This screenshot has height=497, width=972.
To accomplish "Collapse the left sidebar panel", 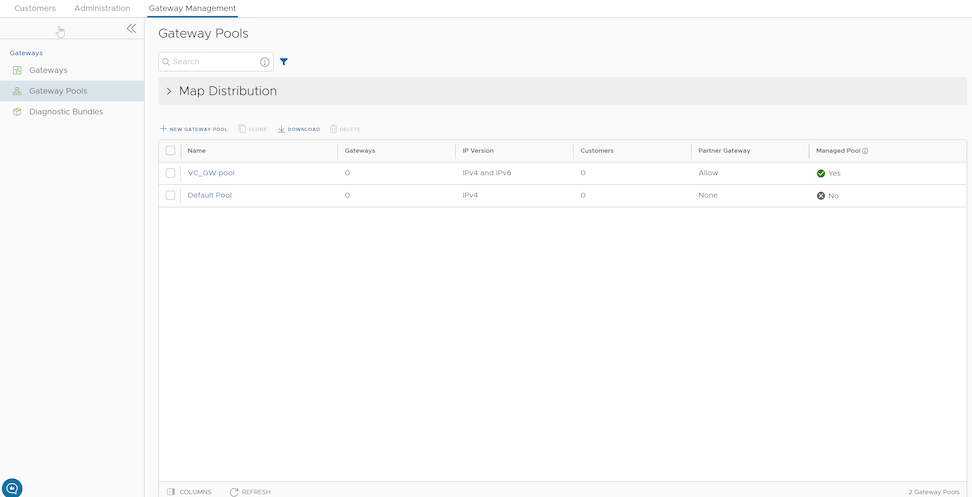I will pos(131,29).
